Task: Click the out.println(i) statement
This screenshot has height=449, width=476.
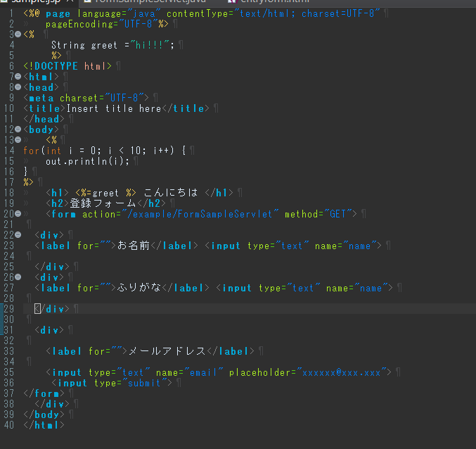Action: (86, 161)
